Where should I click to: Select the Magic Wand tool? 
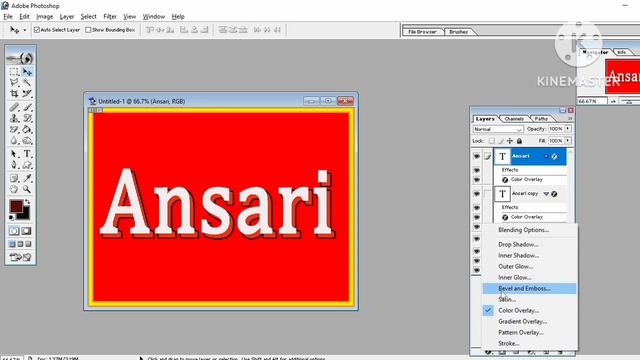pos(27,82)
